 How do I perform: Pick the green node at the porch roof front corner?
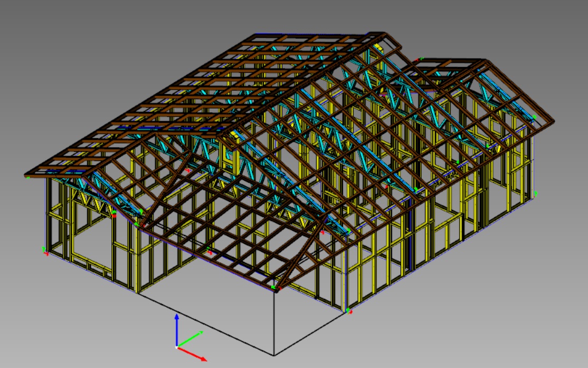click(274, 286)
